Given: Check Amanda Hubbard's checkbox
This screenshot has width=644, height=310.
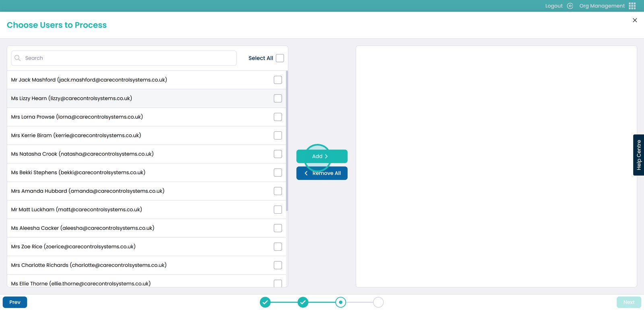Looking at the screenshot, I should click(x=278, y=191).
